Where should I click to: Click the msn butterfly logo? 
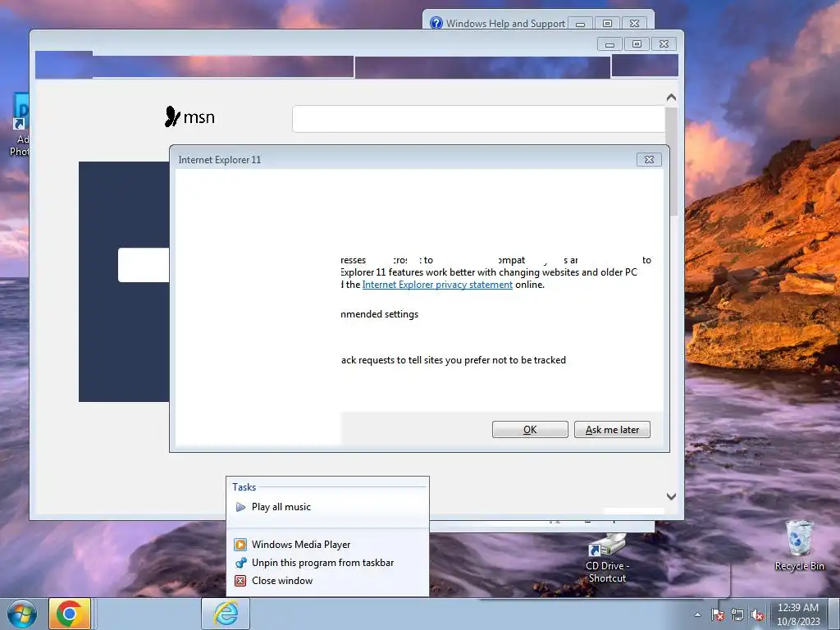click(x=189, y=116)
